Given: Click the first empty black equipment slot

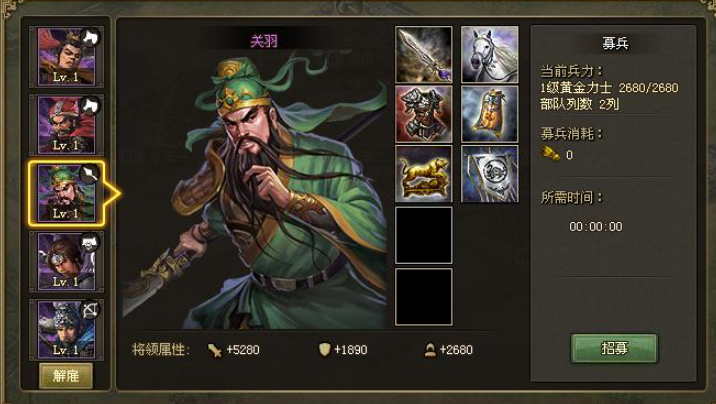Looking at the screenshot, I should tap(424, 235).
